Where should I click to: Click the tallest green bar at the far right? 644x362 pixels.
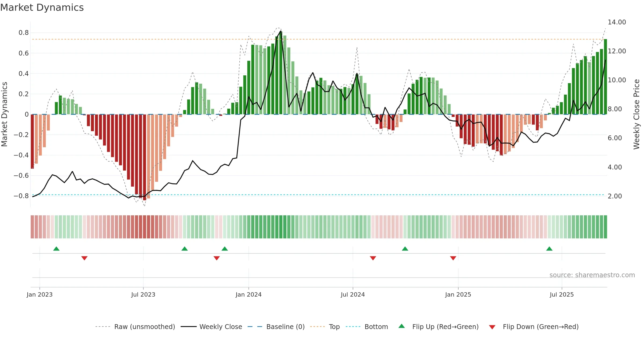(x=605, y=77)
